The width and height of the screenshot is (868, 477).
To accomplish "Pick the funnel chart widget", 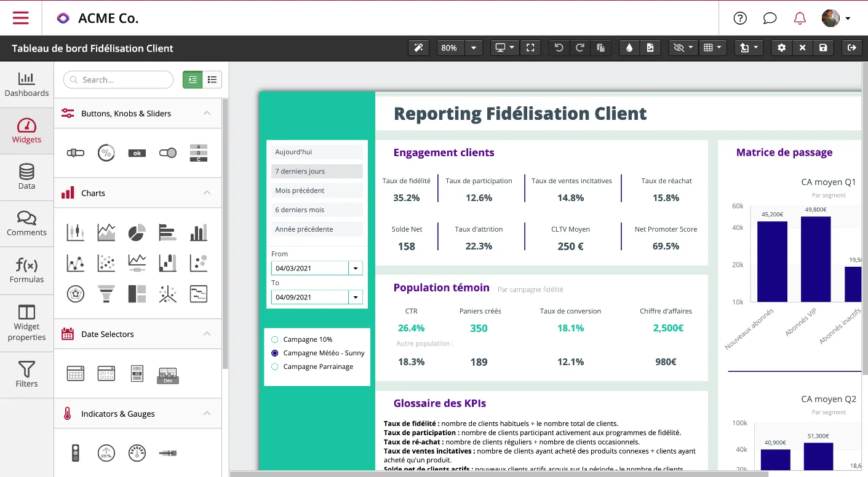I will point(106,294).
